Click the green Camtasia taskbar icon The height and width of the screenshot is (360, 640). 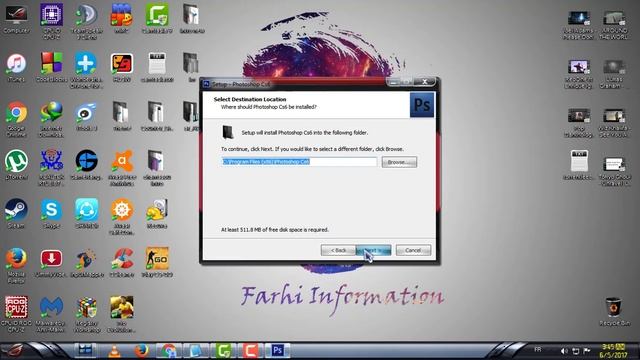pyautogui.click(x=223, y=351)
